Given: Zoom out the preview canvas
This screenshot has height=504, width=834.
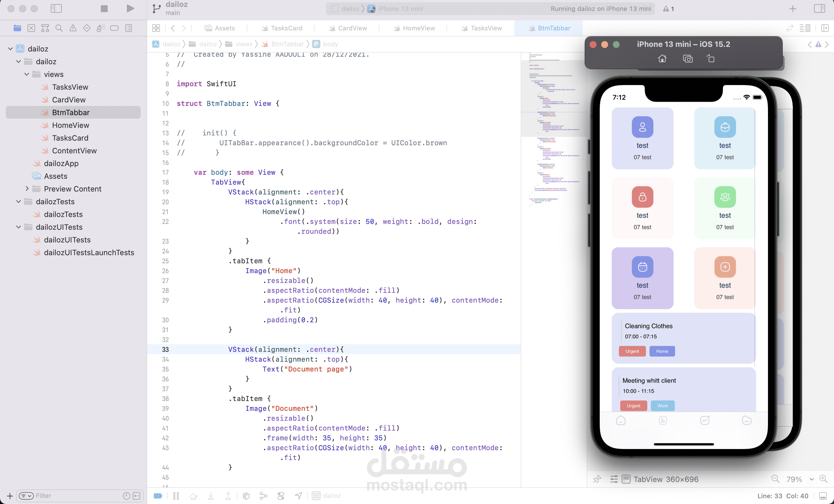Looking at the screenshot, I should 775,479.
